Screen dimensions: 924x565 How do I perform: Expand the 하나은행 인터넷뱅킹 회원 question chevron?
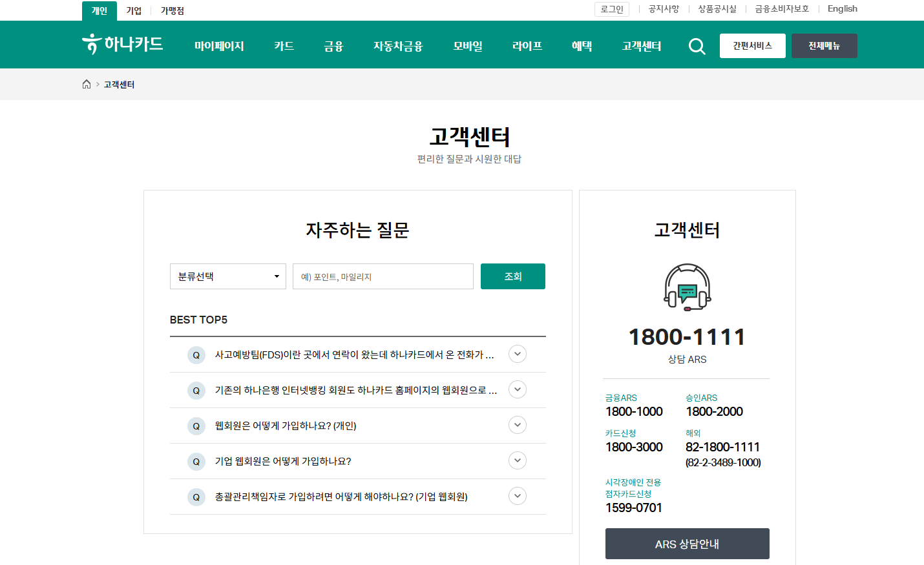(518, 389)
